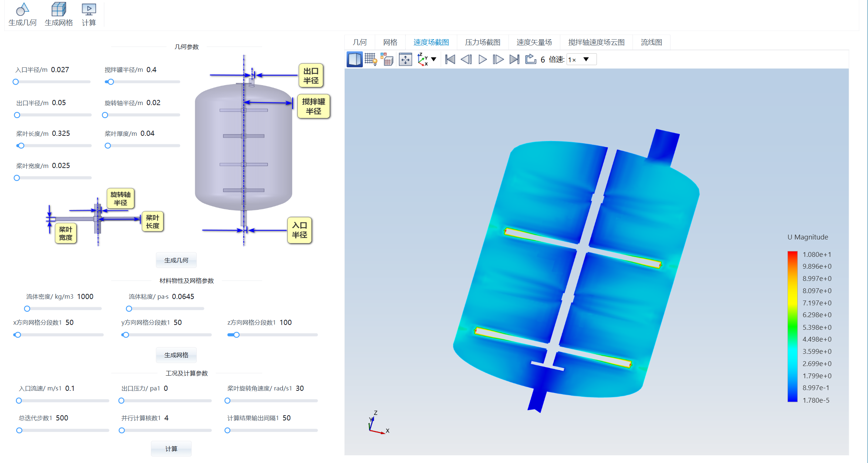Switch to the 网格 tab
This screenshot has width=868, height=463.
(390, 42)
